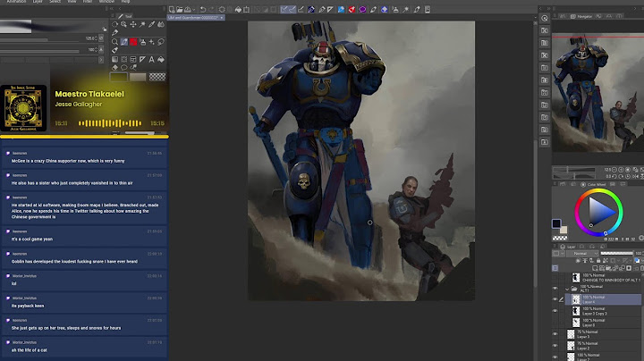Select the Ruler triangle tool
644x361 pixels.
(142, 60)
